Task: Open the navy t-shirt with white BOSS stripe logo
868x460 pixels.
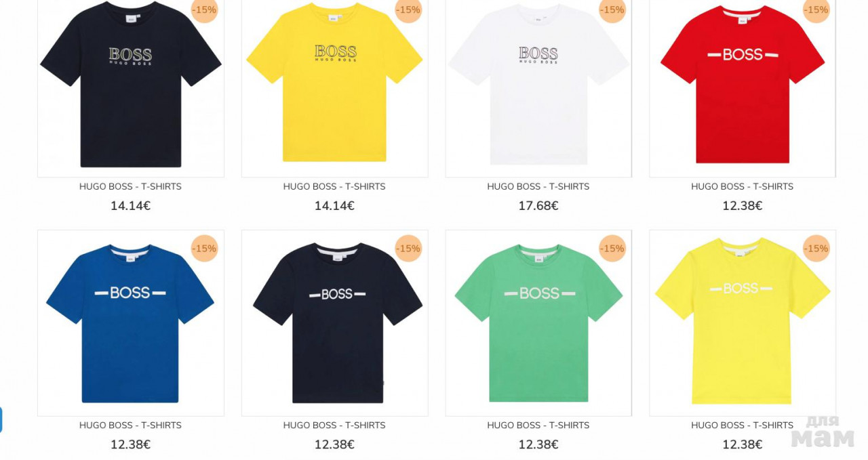Action: click(334, 323)
